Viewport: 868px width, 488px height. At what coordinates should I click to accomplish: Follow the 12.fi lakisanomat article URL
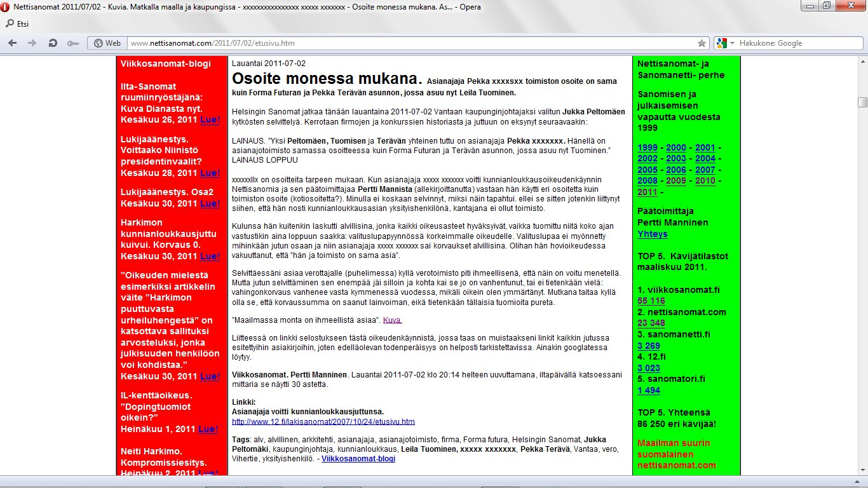coord(323,421)
